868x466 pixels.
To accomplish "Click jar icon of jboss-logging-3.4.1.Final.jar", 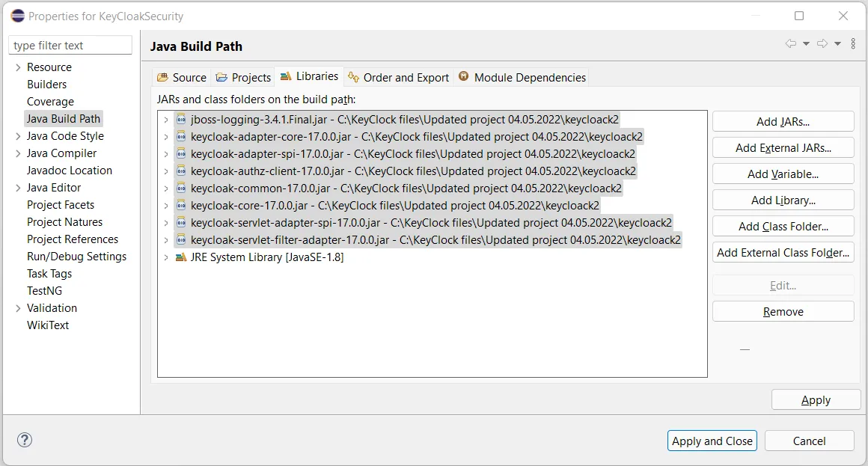I will [181, 120].
